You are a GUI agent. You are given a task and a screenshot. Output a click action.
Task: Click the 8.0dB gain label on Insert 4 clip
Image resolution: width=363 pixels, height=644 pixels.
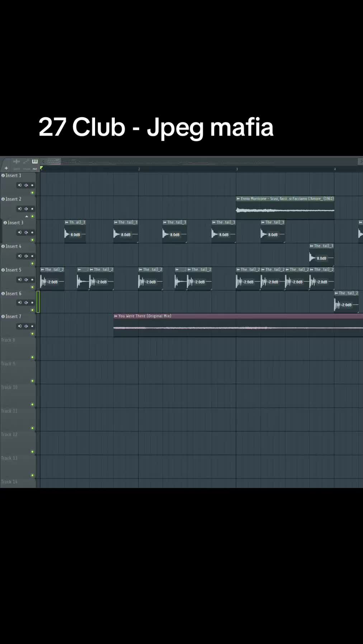pyautogui.click(x=322, y=258)
